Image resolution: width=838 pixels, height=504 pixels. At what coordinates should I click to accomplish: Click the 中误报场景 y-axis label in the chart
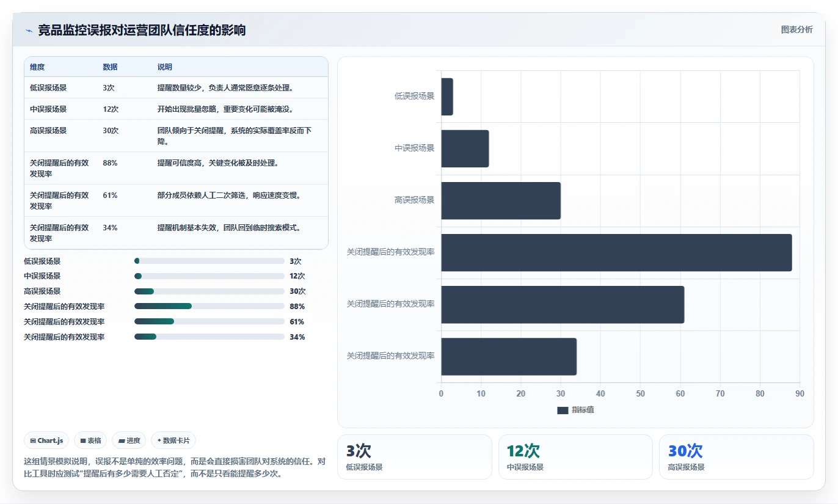click(x=414, y=148)
